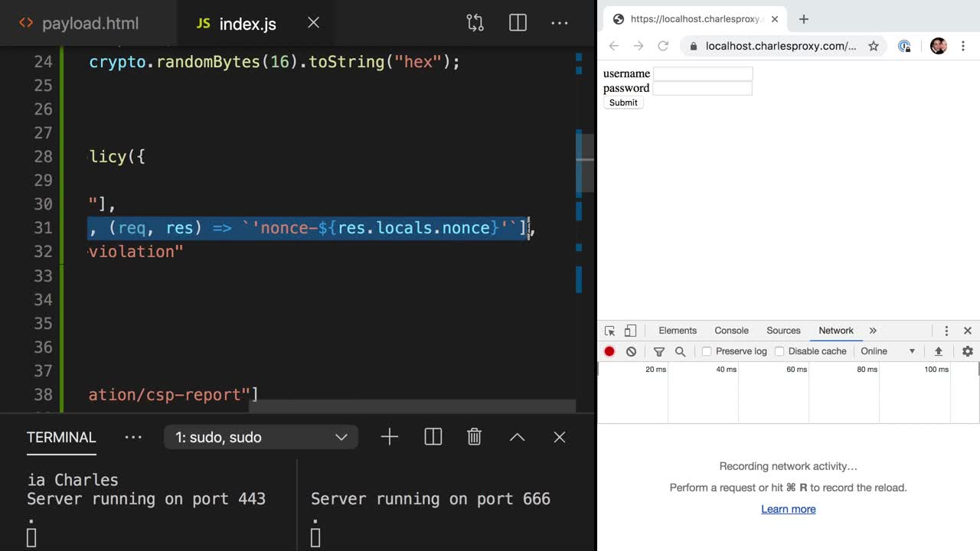
Task: Click the 100 ms timeline marker
Action: pyautogui.click(x=936, y=370)
